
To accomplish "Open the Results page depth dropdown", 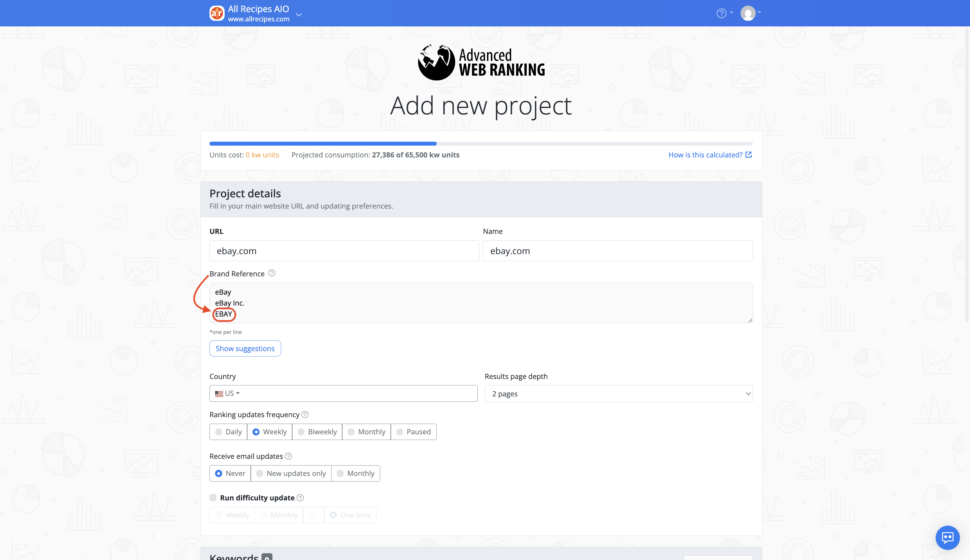I will point(619,394).
